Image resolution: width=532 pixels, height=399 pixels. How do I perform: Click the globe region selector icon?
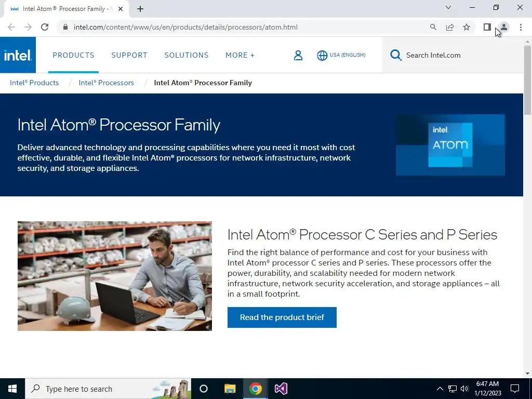coord(322,55)
